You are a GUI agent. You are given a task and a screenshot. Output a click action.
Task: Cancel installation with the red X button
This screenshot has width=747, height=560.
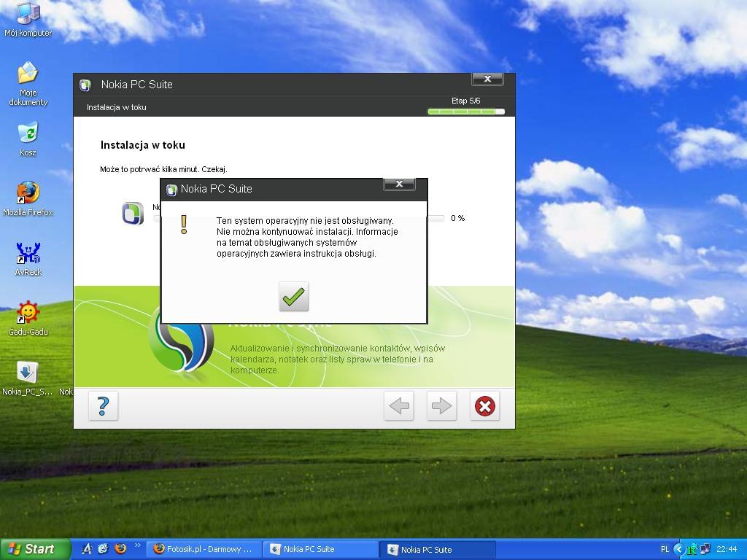coord(484,405)
